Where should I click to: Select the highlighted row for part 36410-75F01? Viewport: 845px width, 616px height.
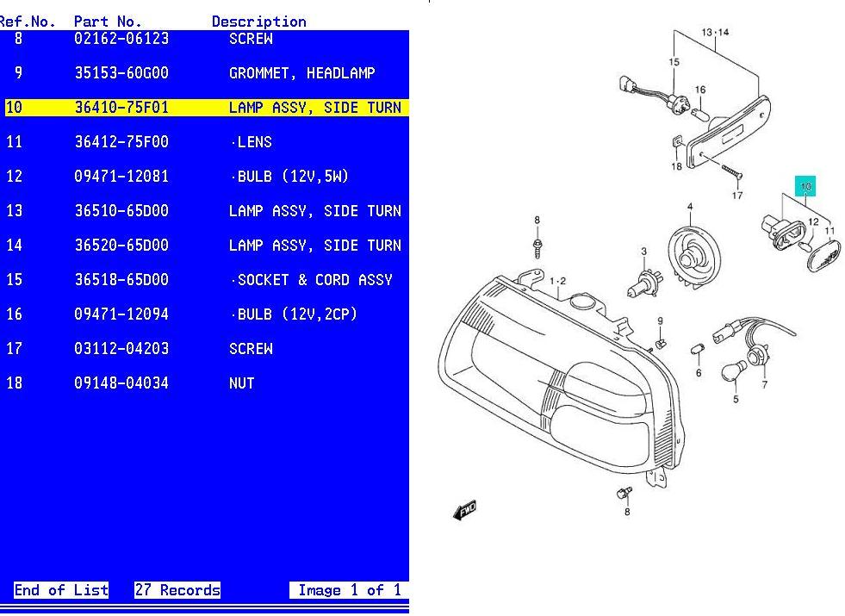click(x=205, y=108)
